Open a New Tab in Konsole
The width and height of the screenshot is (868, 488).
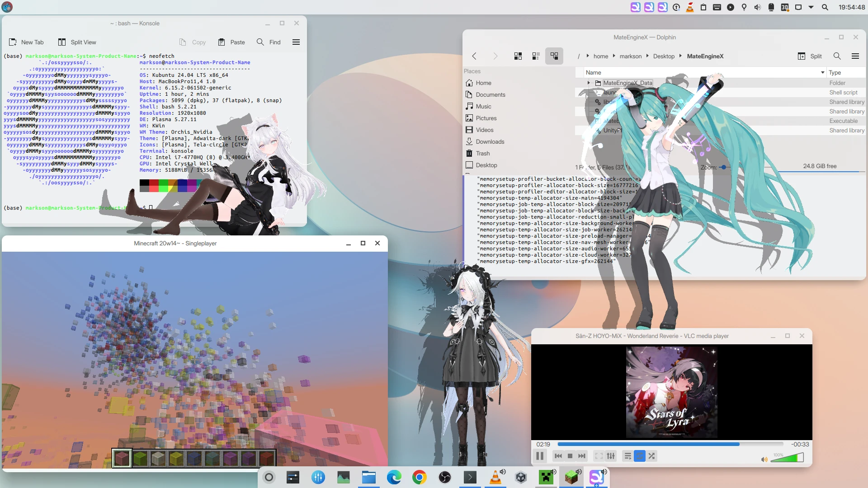coord(26,42)
